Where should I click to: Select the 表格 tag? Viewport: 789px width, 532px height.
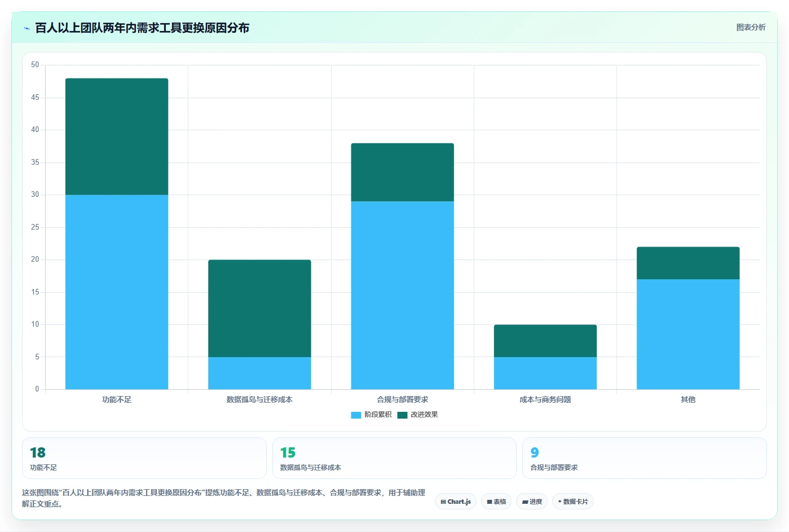[496, 502]
